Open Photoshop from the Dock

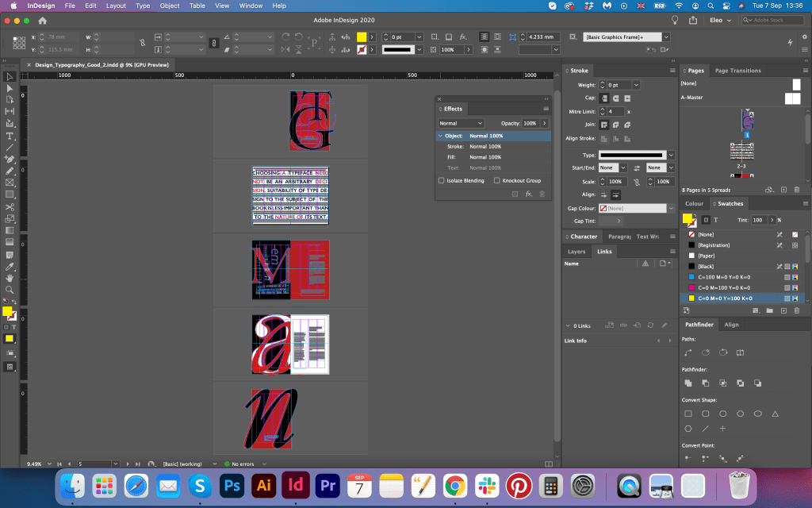[232, 484]
